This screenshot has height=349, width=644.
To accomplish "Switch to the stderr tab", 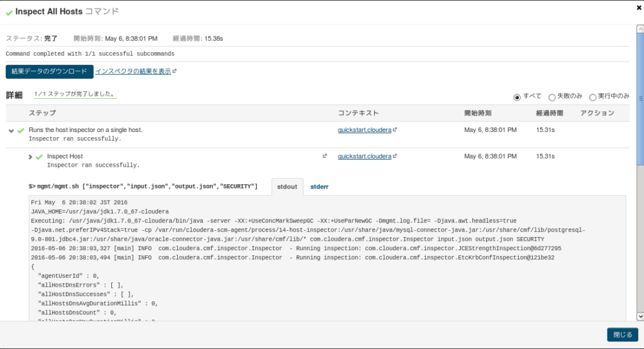I will (x=319, y=187).
